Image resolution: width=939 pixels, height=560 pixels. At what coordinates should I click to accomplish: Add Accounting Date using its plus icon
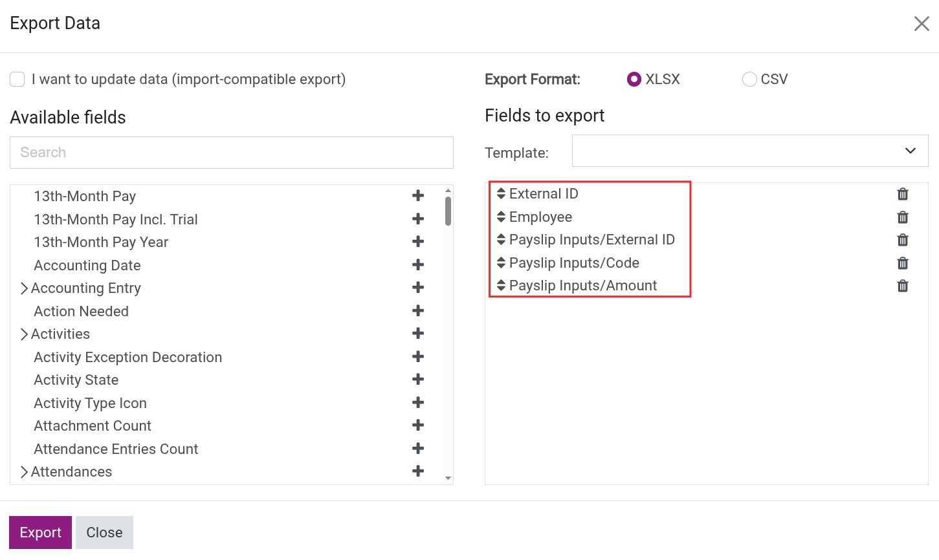pos(418,264)
